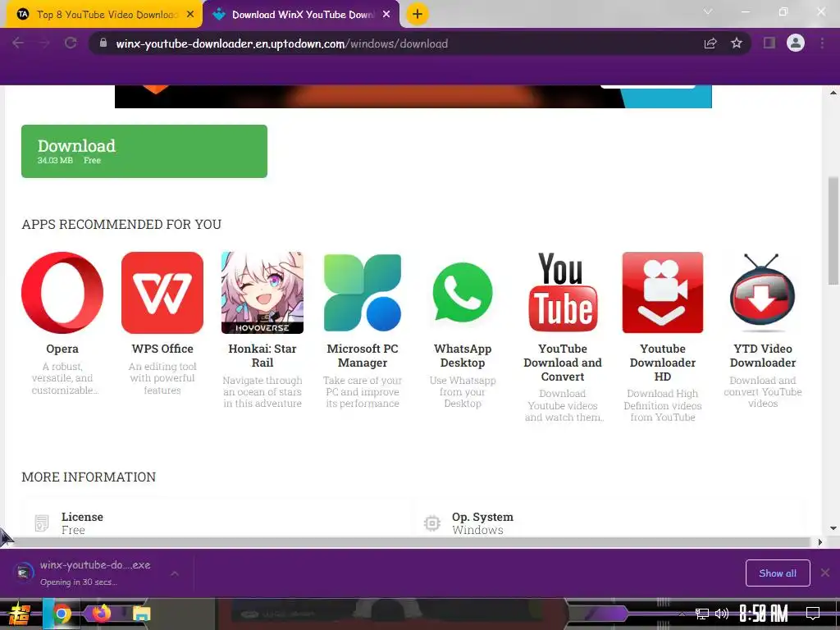Open the Chrome three-dot menu
This screenshot has width=840, height=630.
coord(822,43)
